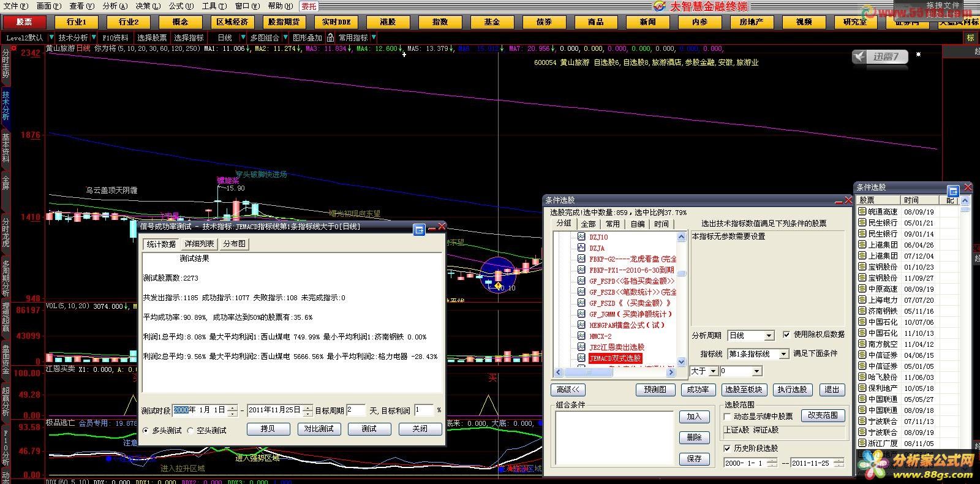Click formula tree vertical scrollbar thumb
Viewport: 980px width, 484px height.
(681, 273)
